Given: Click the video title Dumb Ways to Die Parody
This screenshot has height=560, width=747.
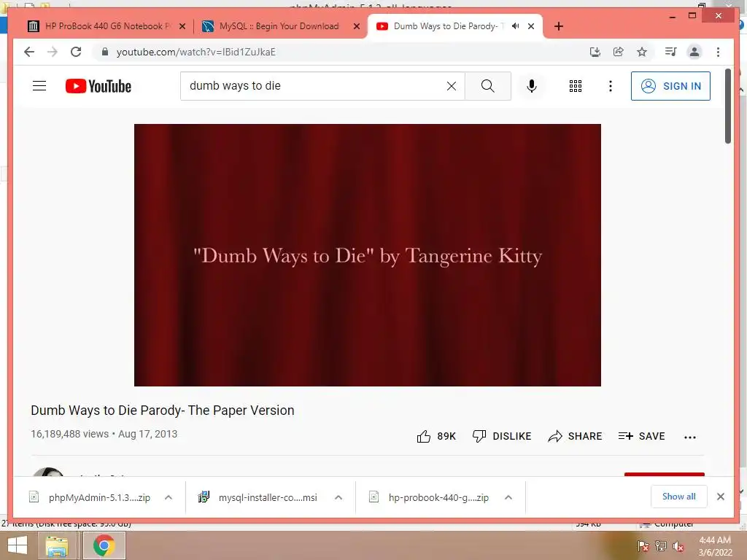Looking at the screenshot, I should pyautogui.click(x=163, y=410).
